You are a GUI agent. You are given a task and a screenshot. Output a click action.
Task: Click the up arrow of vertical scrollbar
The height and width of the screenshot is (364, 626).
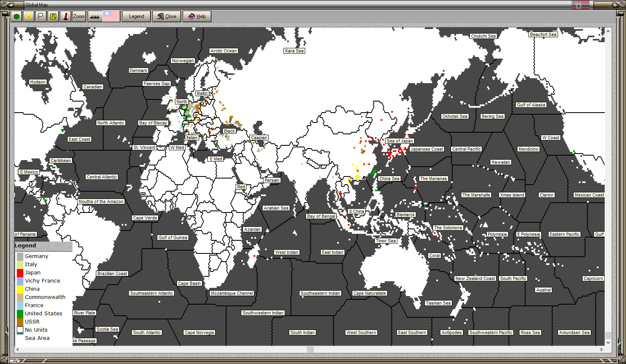[608, 31]
